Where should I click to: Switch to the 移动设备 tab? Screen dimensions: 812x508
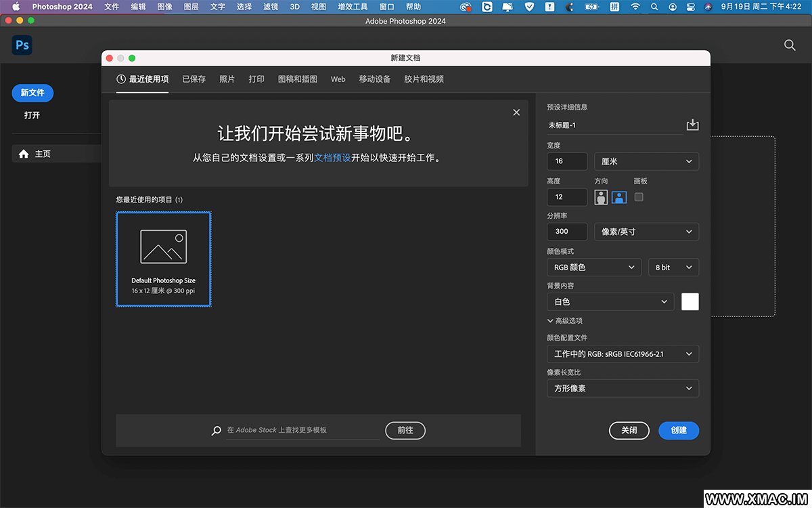(375, 79)
